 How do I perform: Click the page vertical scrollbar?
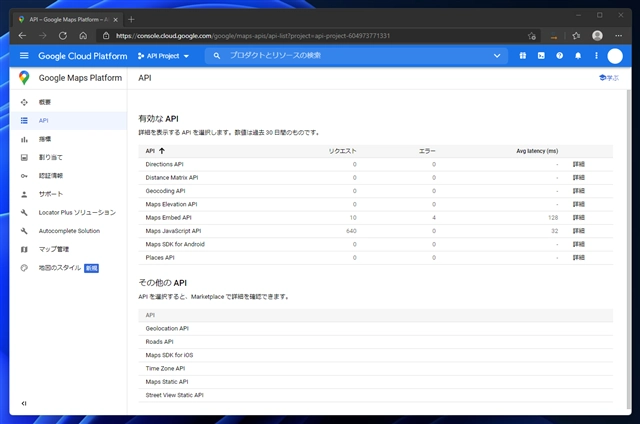(x=629, y=249)
